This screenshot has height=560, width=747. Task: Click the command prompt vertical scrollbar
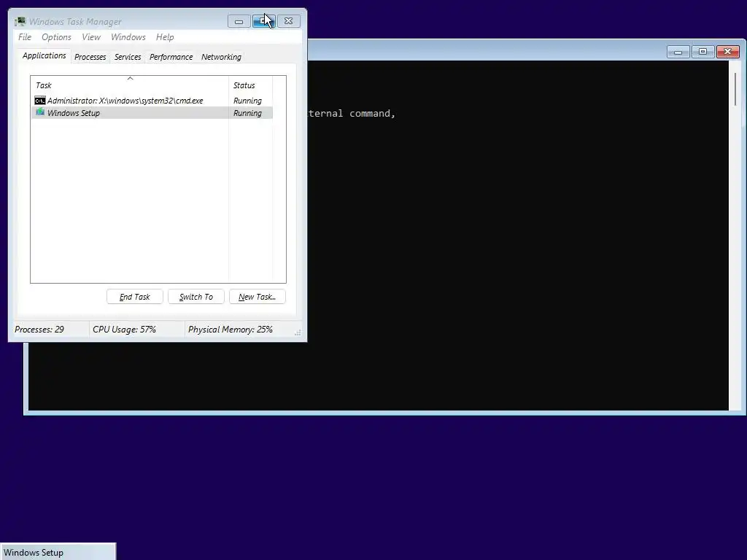pyautogui.click(x=735, y=236)
